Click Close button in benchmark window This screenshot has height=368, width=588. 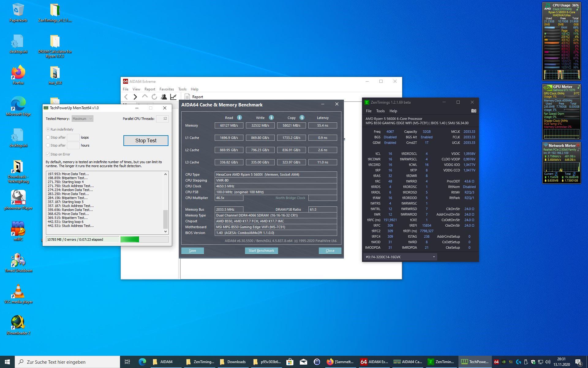coord(330,251)
